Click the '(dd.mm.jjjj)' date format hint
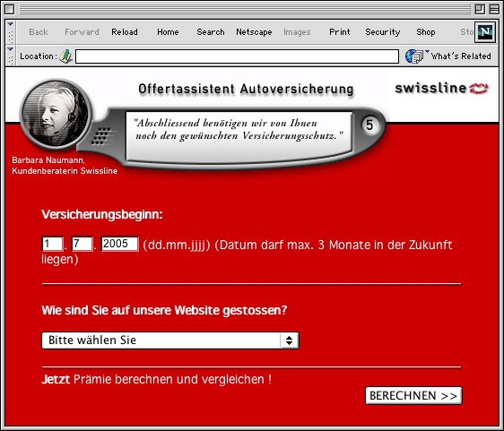Screen dimensions: 504x431 pos(177,245)
